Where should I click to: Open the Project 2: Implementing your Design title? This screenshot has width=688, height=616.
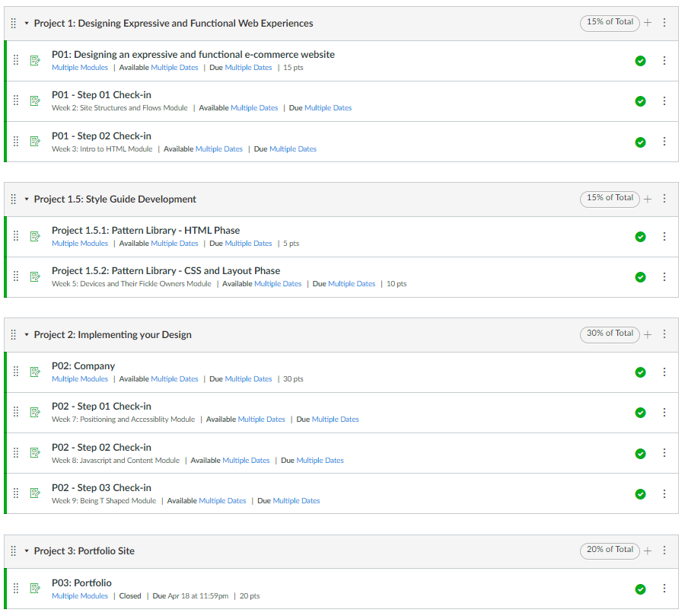pyautogui.click(x=111, y=334)
